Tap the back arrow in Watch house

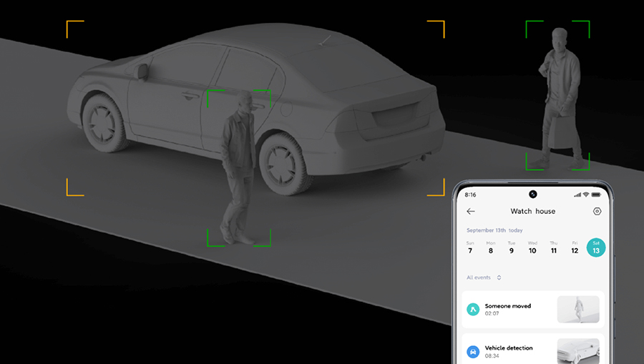tap(471, 212)
